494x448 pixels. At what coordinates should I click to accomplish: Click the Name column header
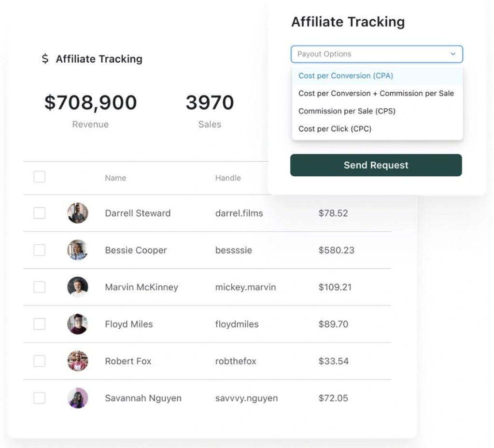(x=115, y=178)
